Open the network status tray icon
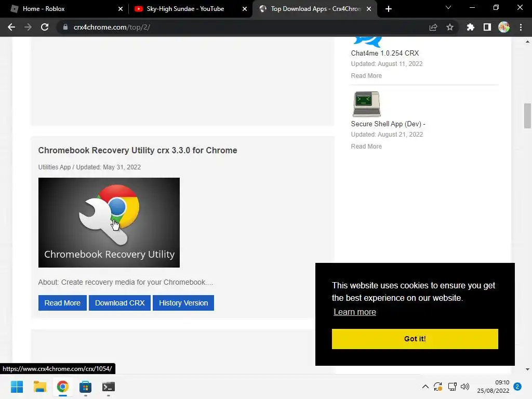This screenshot has height=399, width=532. [452, 387]
